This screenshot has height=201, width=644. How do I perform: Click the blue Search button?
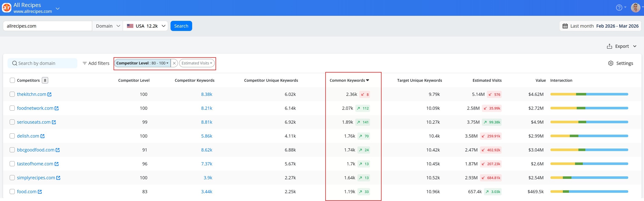(x=181, y=26)
